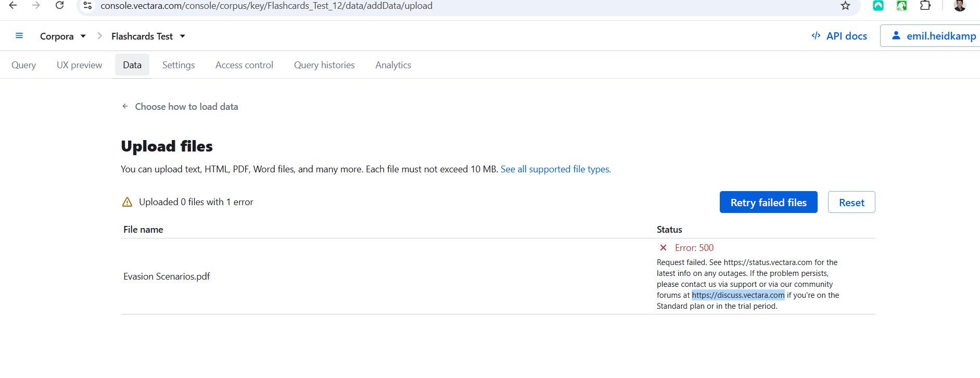Go back with the browser back arrow
The width and height of the screenshot is (980, 378).
(13, 5)
